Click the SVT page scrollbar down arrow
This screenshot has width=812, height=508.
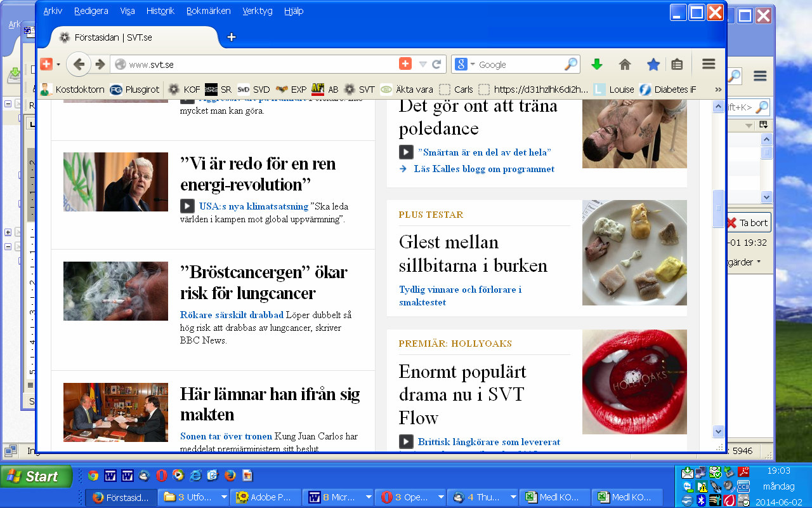click(x=718, y=431)
